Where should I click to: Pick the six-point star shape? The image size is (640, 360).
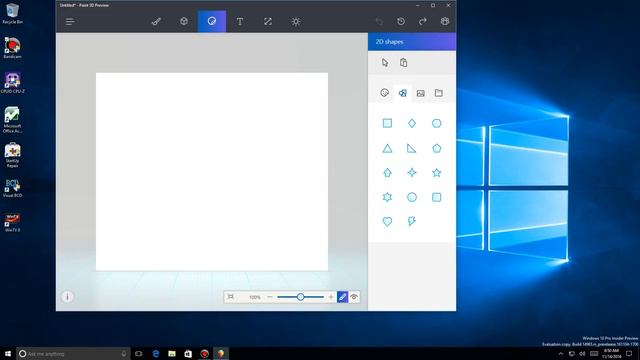tap(387, 197)
